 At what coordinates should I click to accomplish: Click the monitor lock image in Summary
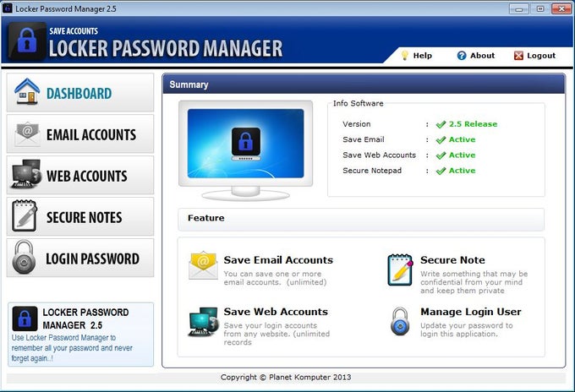[246, 150]
